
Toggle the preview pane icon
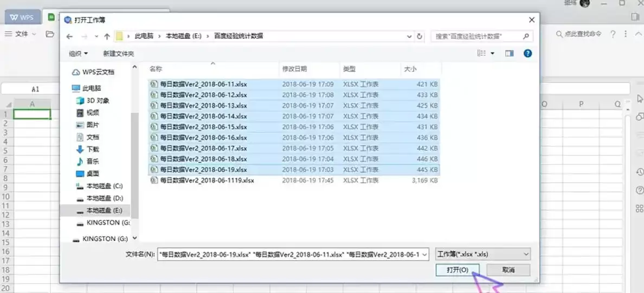[x=510, y=53]
